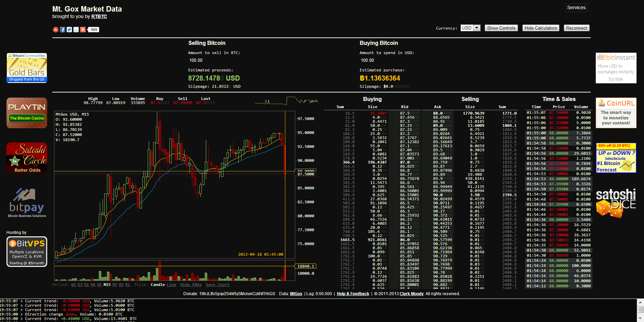Select the M3 chart period
The height and width of the screenshot is (322, 644).
(121, 285)
